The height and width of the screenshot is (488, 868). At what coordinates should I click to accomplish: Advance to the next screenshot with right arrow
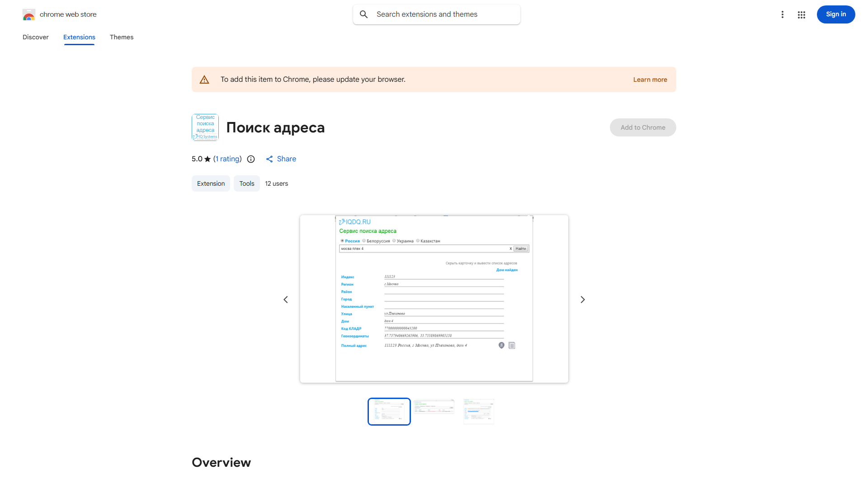582,299
